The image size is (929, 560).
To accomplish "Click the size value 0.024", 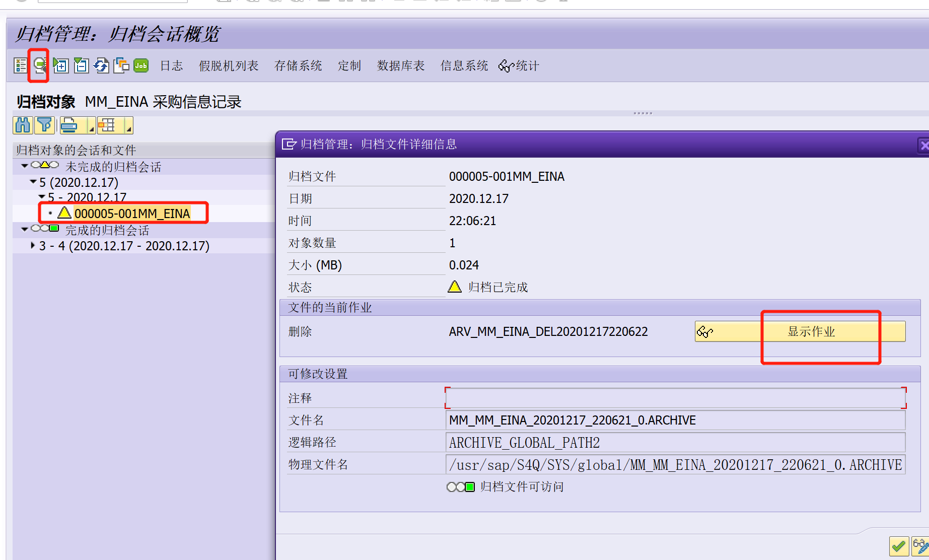I will (x=464, y=265).
